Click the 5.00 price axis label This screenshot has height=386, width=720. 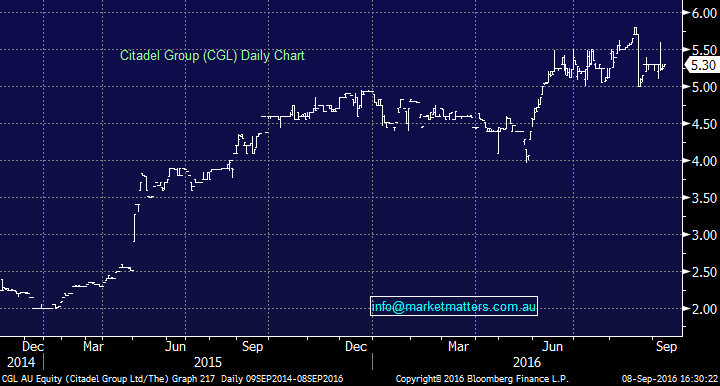(705, 87)
